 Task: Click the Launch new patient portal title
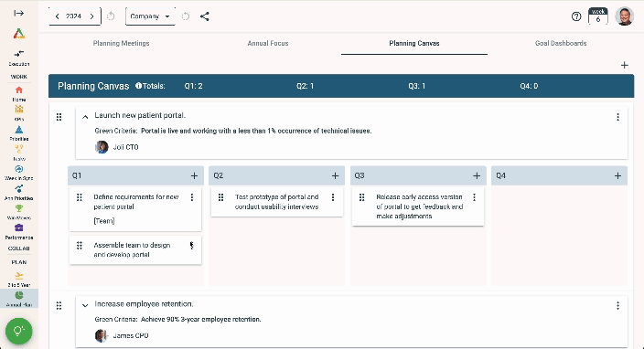coord(140,115)
